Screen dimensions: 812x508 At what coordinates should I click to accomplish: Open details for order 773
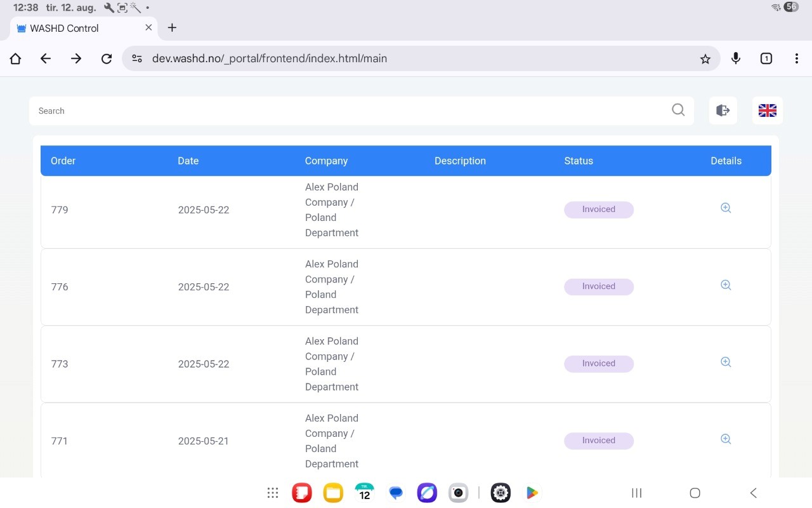tap(726, 362)
